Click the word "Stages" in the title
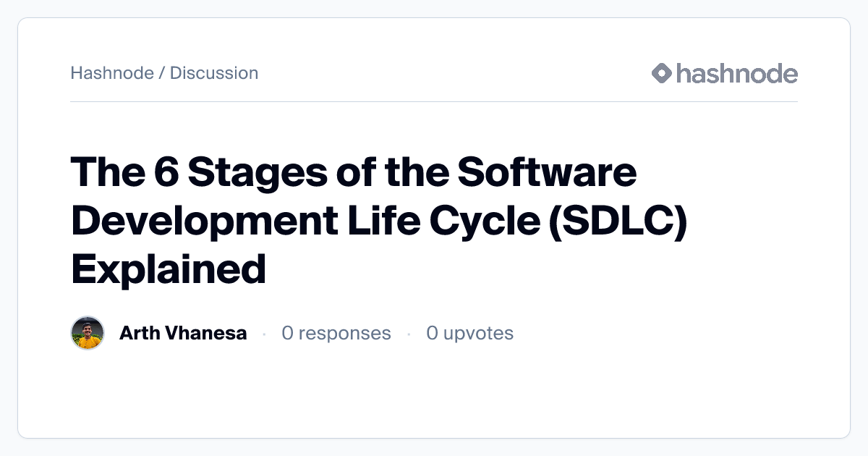868x456 pixels. 260,172
